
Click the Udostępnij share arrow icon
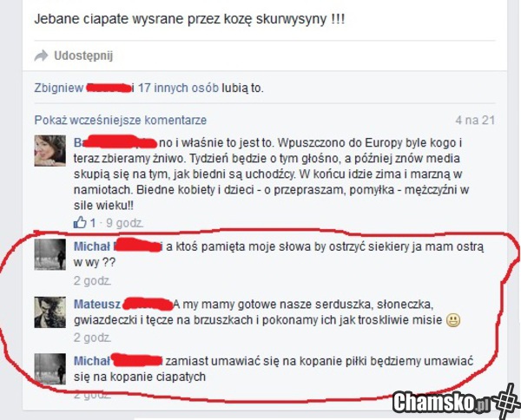41,56
